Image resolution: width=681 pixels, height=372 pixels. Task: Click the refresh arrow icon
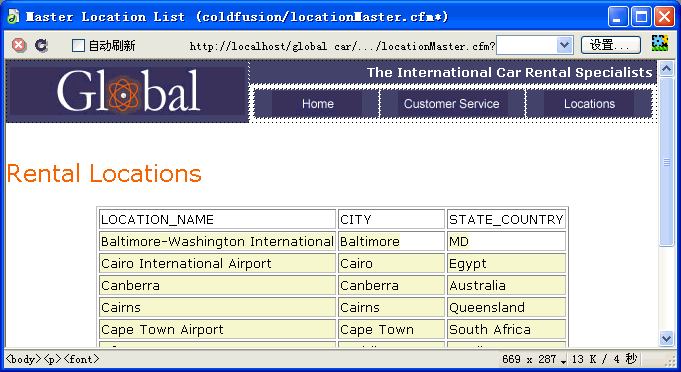coord(42,45)
